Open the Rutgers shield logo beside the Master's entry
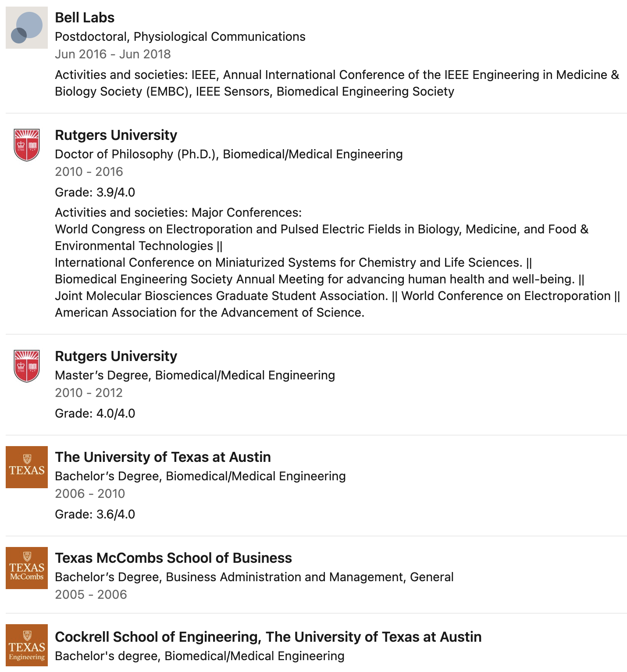Viewport: 627px width, 672px height. (27, 366)
